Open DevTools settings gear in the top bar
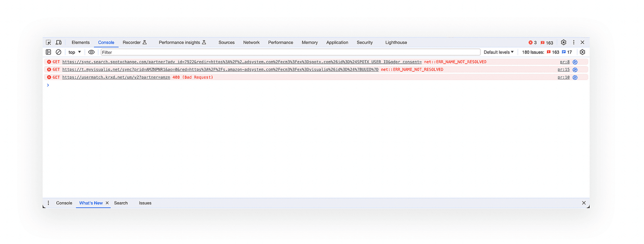The height and width of the screenshot is (244, 644). [x=563, y=42]
